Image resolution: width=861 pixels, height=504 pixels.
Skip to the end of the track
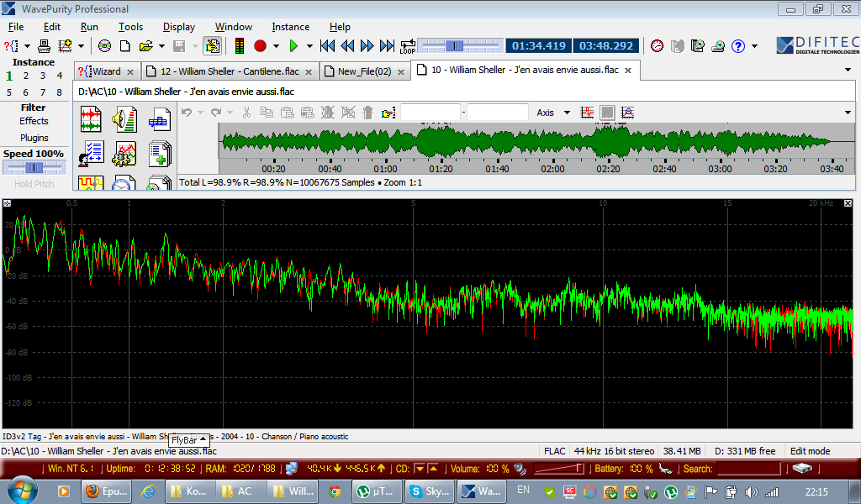(x=387, y=45)
